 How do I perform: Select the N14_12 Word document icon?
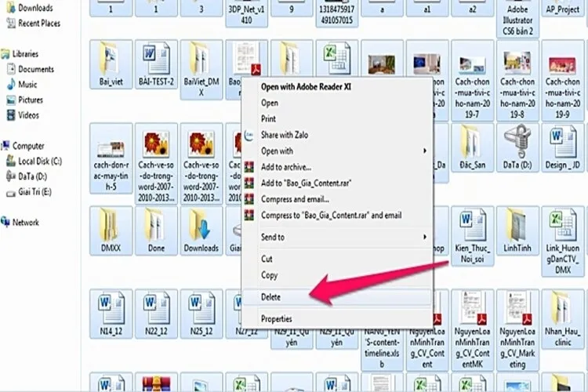111,310
